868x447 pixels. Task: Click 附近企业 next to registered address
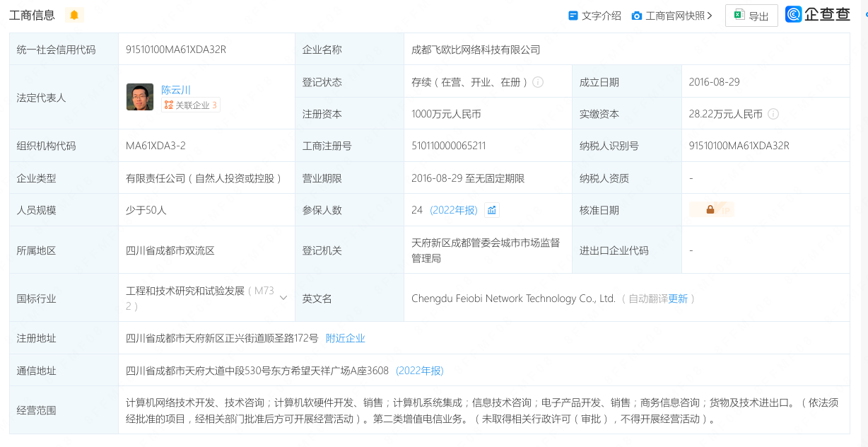(345, 338)
